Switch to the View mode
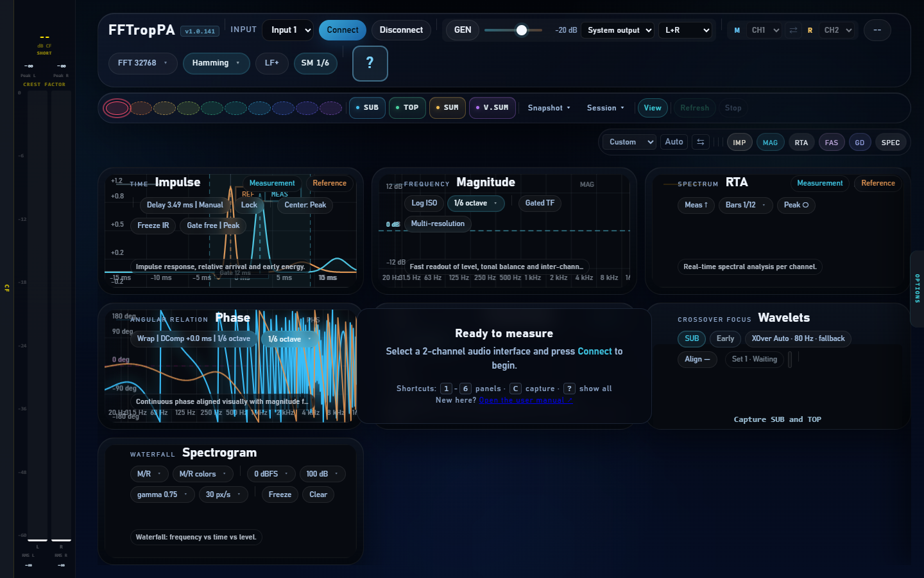924x578 pixels. tap(653, 108)
